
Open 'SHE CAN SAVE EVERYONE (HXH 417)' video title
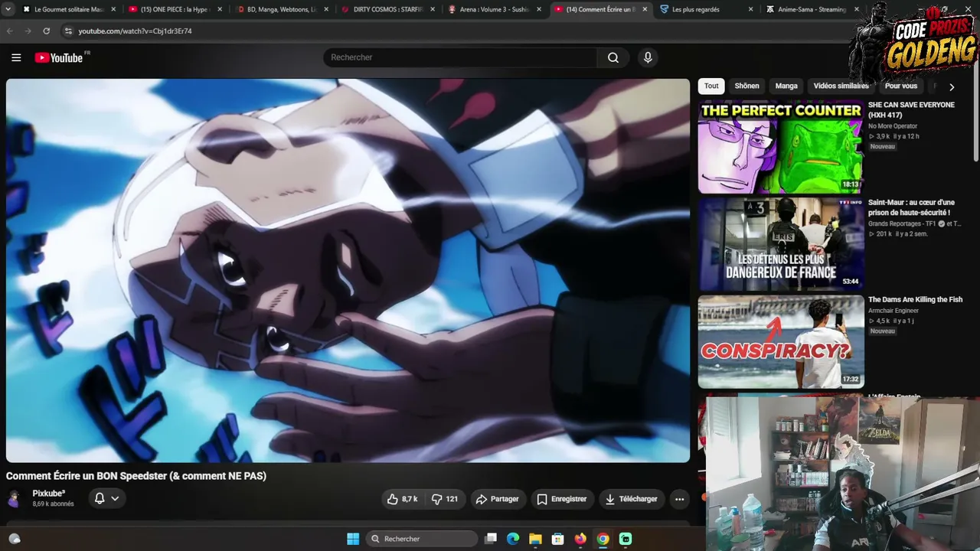pos(911,109)
